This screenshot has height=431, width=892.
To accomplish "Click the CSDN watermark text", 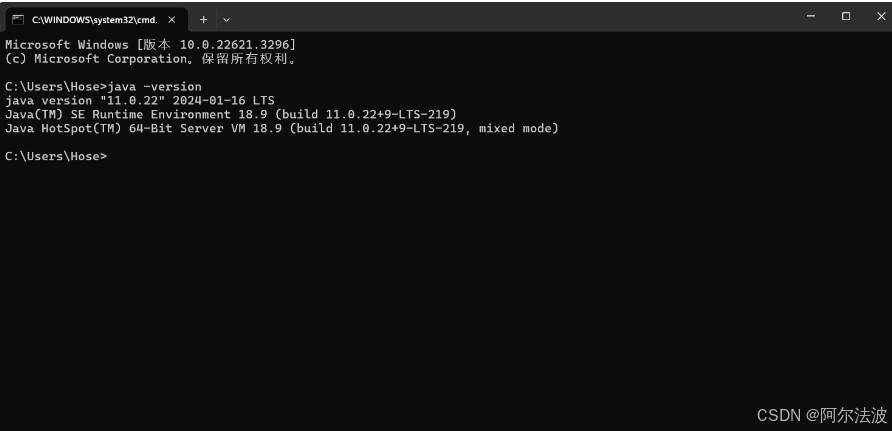I will point(821,415).
